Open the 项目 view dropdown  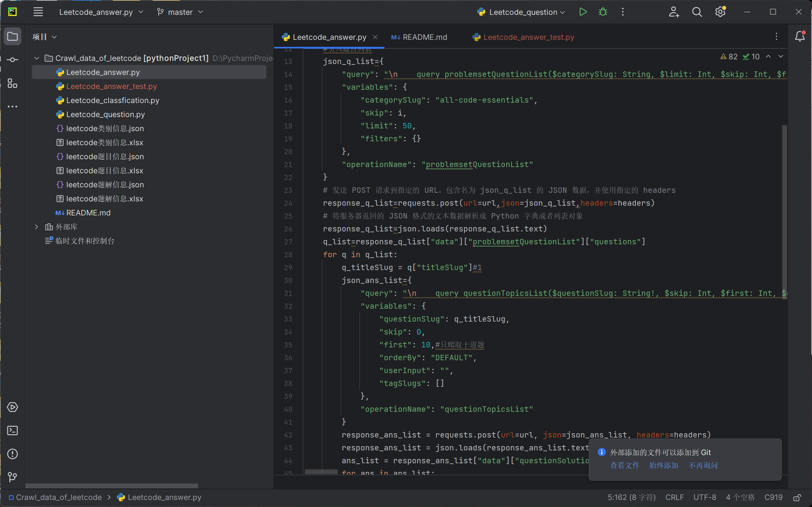(x=44, y=37)
